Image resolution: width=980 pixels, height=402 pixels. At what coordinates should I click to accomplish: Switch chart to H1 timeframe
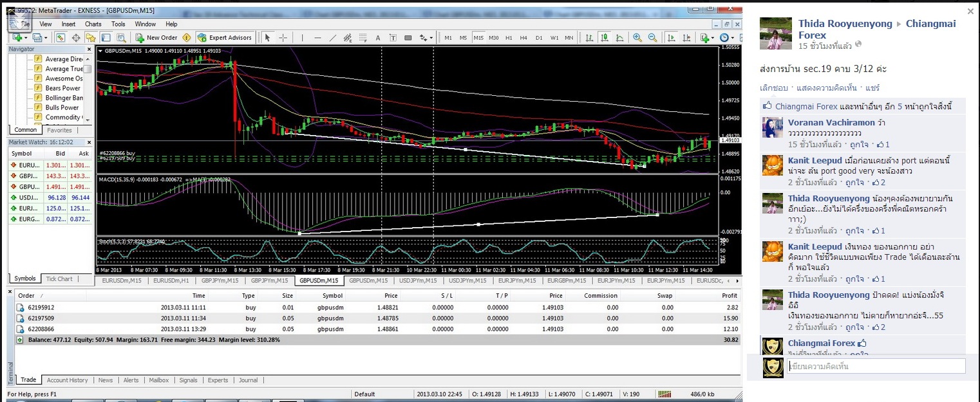pyautogui.click(x=509, y=37)
